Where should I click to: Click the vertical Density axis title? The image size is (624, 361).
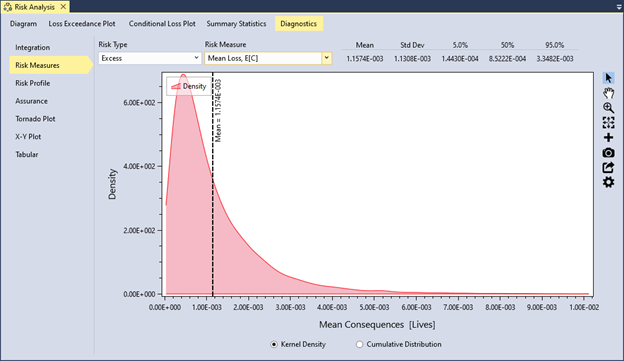[113, 184]
